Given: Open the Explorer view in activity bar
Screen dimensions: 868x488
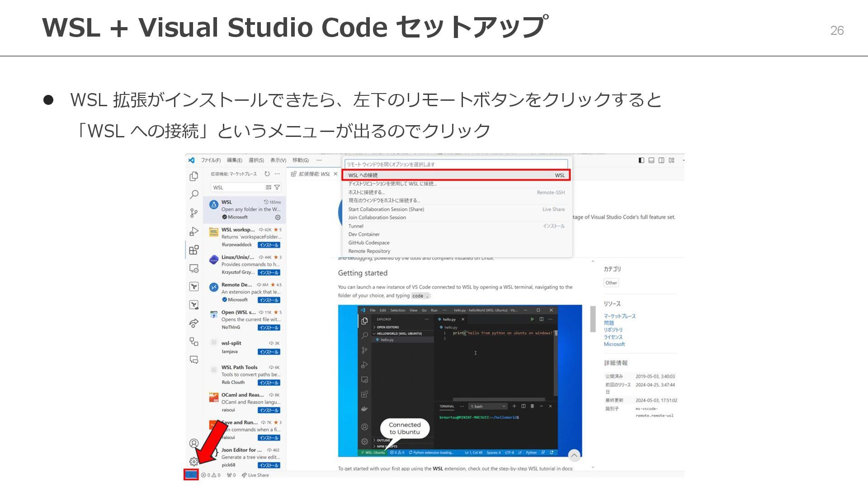Looking at the screenshot, I should [194, 176].
